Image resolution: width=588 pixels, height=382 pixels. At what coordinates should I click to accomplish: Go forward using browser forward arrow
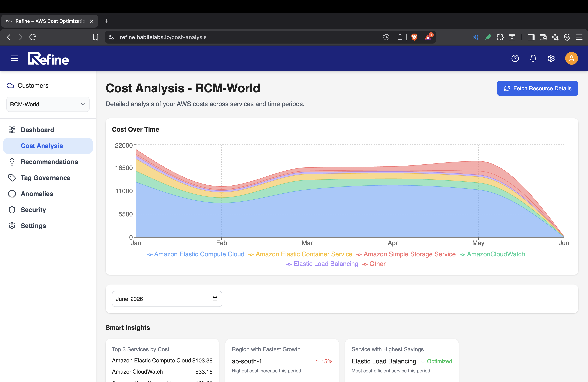[x=21, y=37]
